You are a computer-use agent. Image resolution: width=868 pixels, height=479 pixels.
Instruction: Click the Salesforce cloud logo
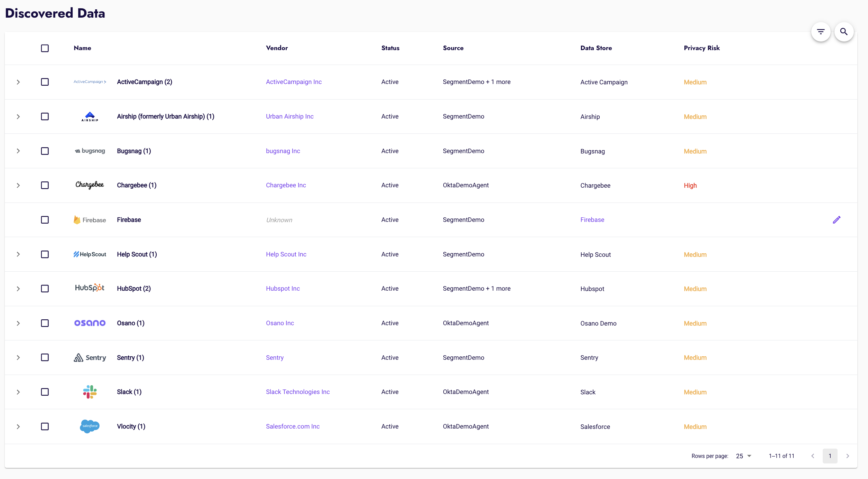coord(90,426)
